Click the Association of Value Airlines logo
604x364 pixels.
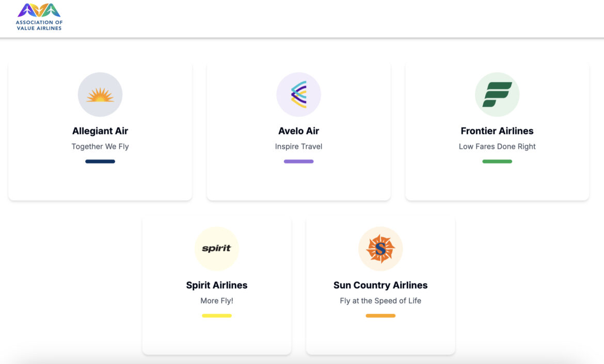[x=39, y=17]
